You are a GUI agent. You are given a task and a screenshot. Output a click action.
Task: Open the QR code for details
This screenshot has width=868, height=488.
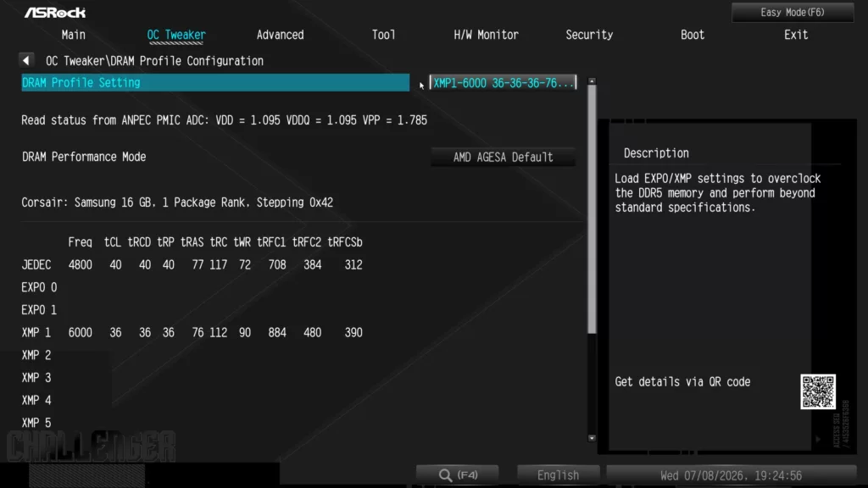(x=818, y=391)
